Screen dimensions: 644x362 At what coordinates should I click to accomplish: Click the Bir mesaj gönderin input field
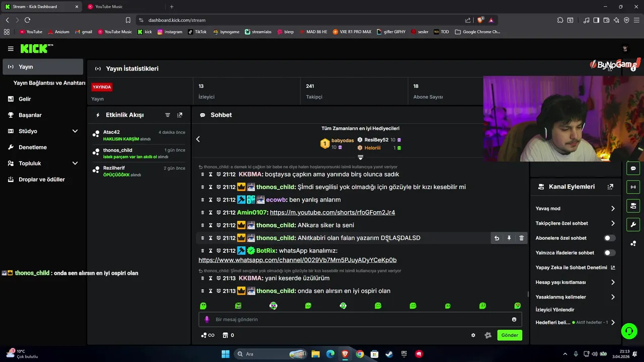click(x=360, y=319)
